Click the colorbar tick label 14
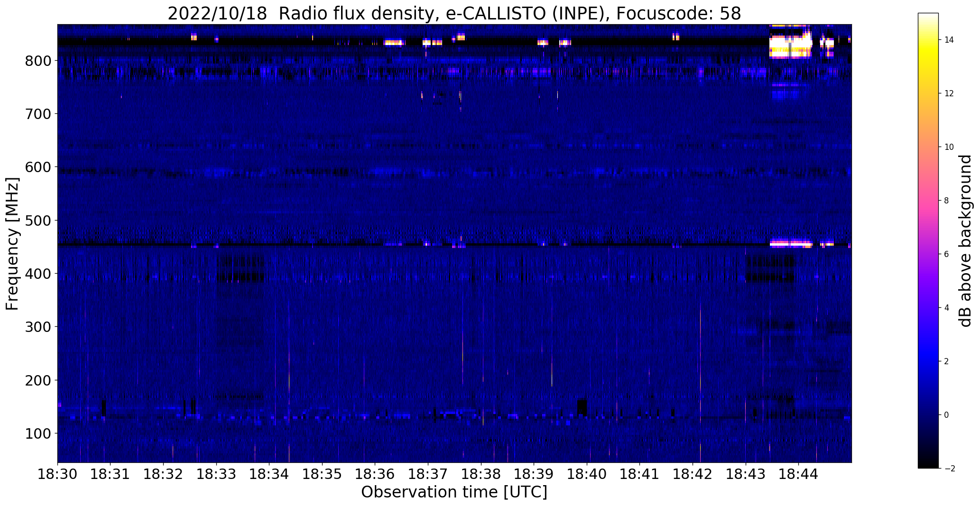This screenshot has width=980, height=506. pos(949,40)
